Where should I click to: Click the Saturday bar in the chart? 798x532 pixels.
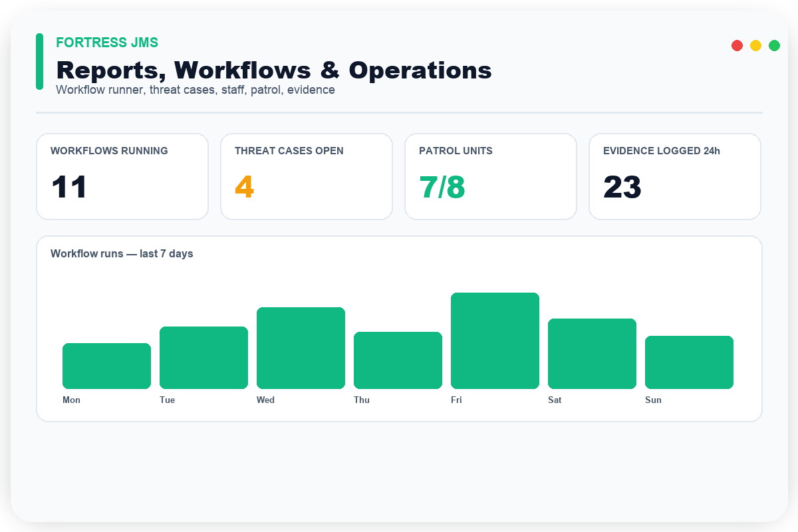tap(592, 354)
